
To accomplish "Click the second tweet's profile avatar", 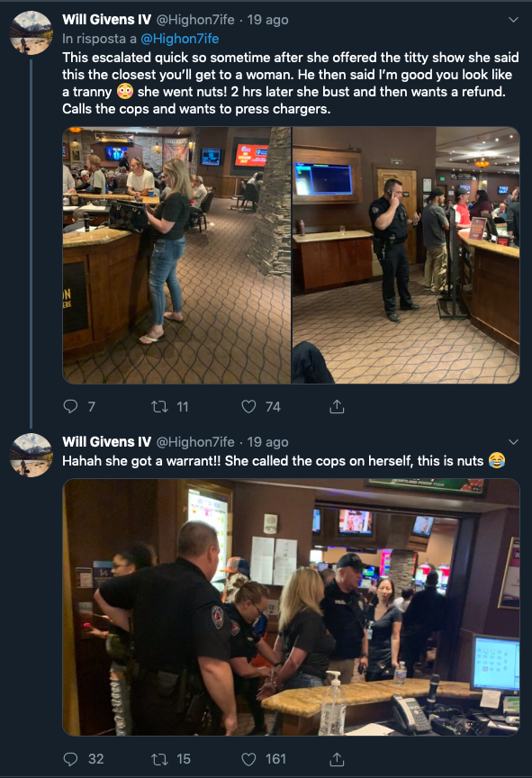I will (x=32, y=455).
